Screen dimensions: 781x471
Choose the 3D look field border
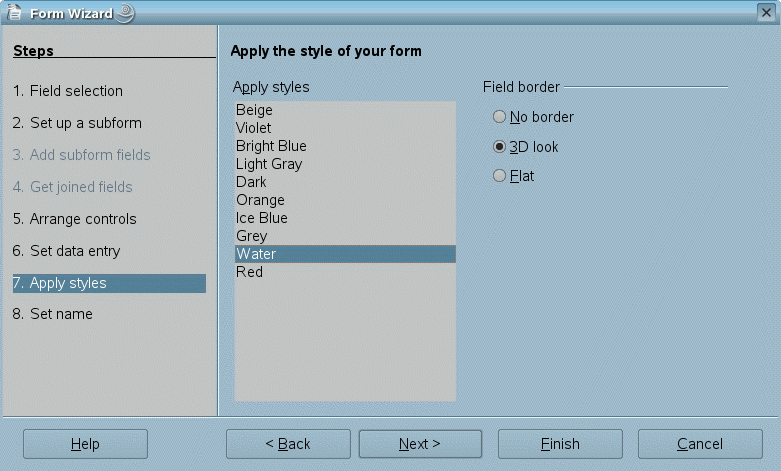500,146
